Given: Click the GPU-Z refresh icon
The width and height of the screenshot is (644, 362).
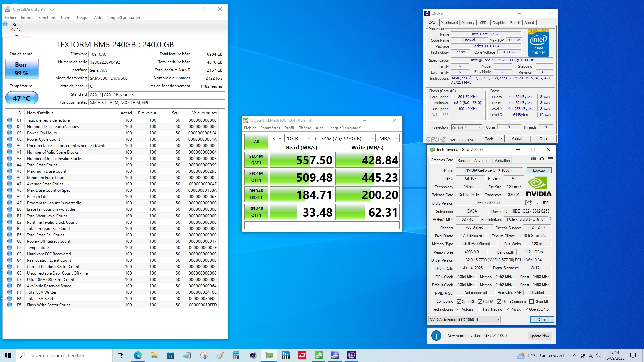Looking at the screenshot, I should (542, 159).
